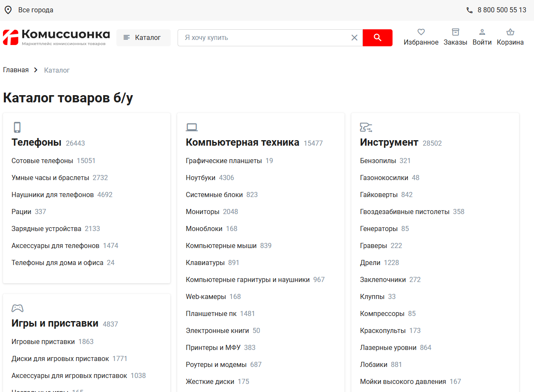Click the Каталог breadcrumb

[x=57, y=70]
